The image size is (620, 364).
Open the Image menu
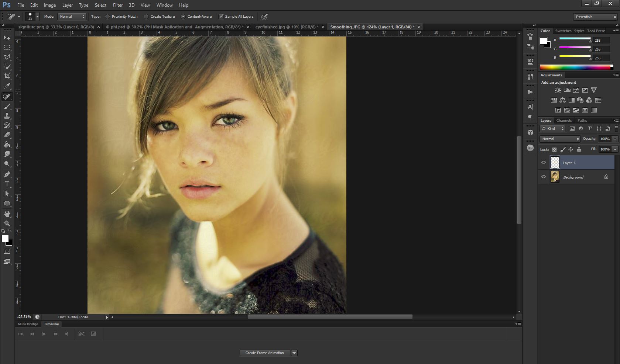click(x=50, y=5)
